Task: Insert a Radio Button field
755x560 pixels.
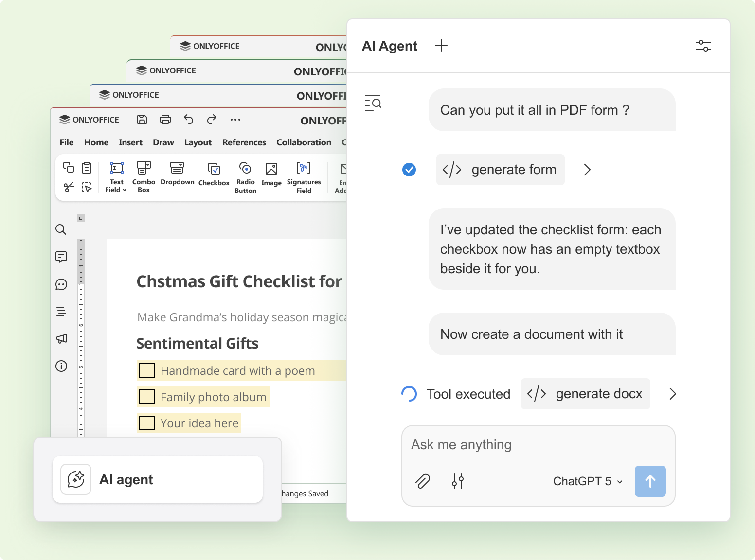Action: point(245,177)
